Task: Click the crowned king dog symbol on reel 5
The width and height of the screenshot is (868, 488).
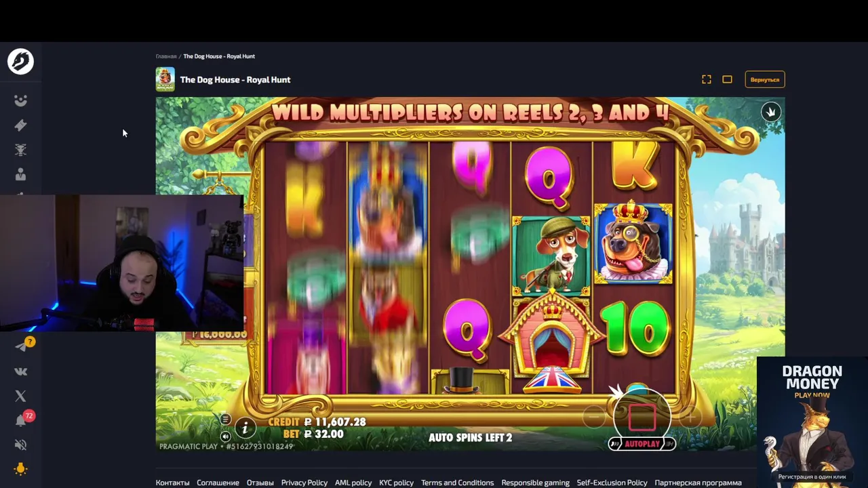Action: pyautogui.click(x=633, y=243)
